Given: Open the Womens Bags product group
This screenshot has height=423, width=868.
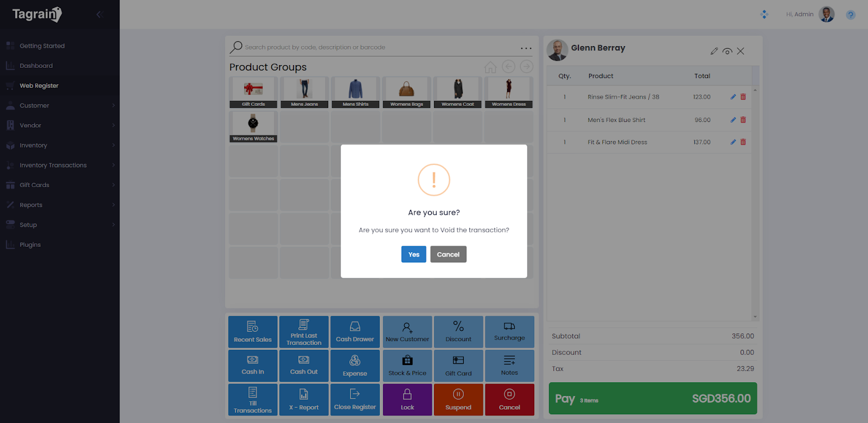Looking at the screenshot, I should click(406, 92).
